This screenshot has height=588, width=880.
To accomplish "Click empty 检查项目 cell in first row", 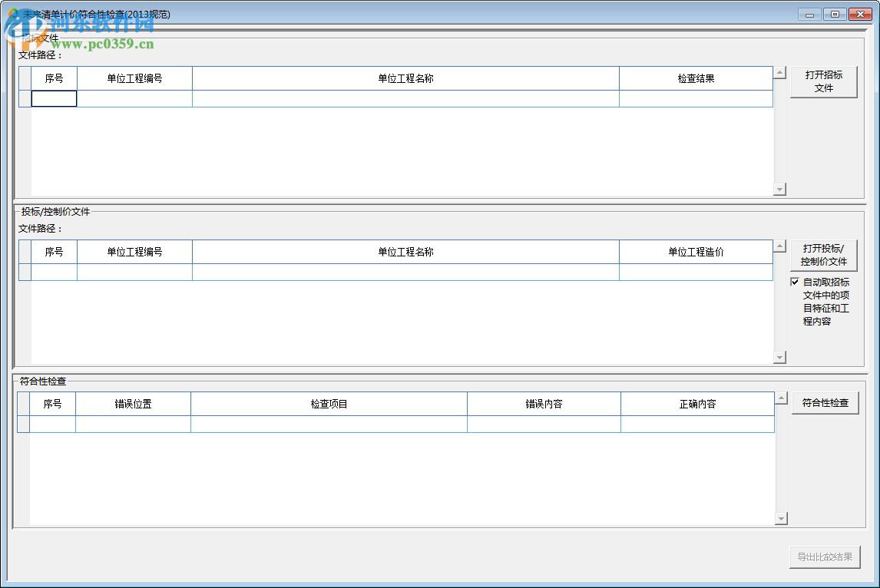I will (x=329, y=424).
